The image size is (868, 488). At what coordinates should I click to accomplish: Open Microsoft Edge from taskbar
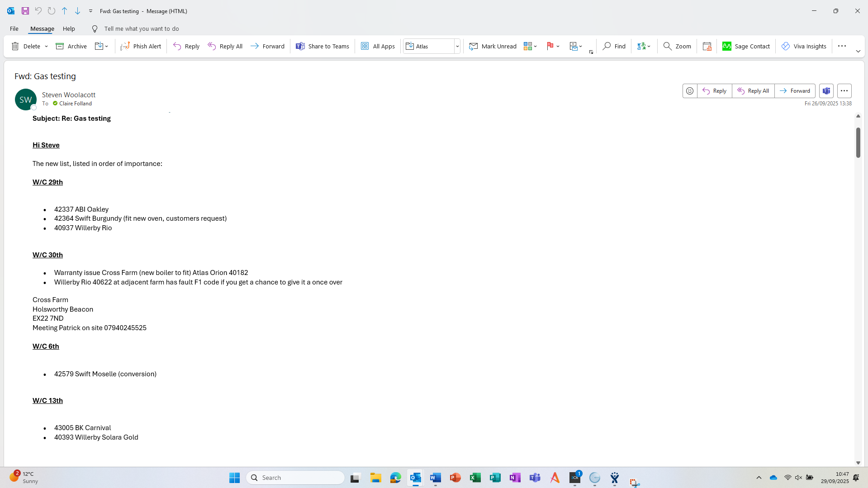click(x=396, y=478)
